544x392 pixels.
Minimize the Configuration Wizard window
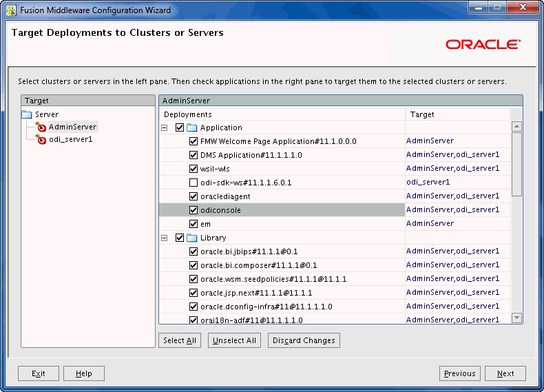(479, 8)
